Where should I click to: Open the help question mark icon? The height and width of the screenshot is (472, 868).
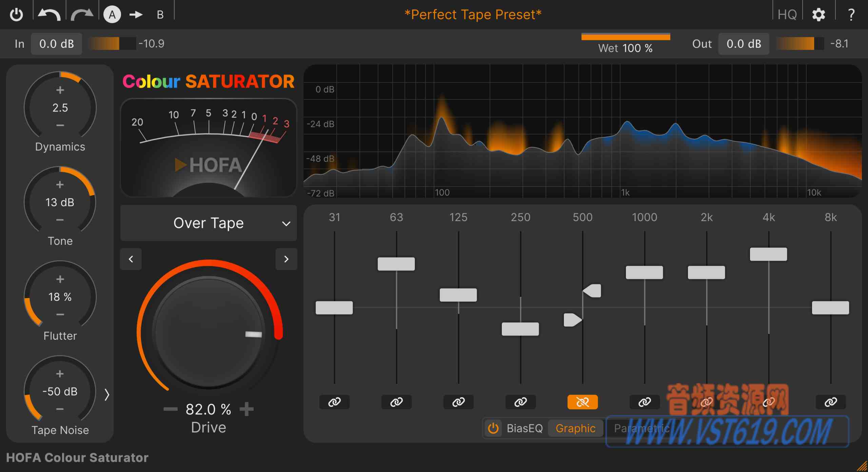click(x=852, y=14)
